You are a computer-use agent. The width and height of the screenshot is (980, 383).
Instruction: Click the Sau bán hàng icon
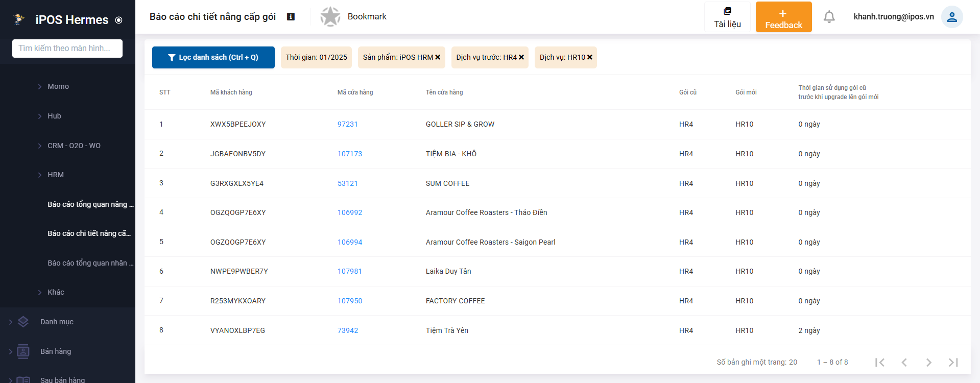click(23, 379)
